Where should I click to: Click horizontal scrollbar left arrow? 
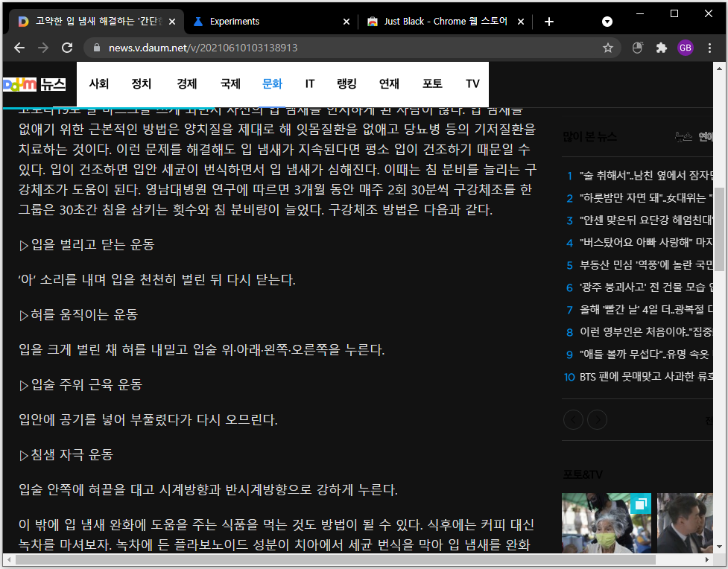(8, 559)
